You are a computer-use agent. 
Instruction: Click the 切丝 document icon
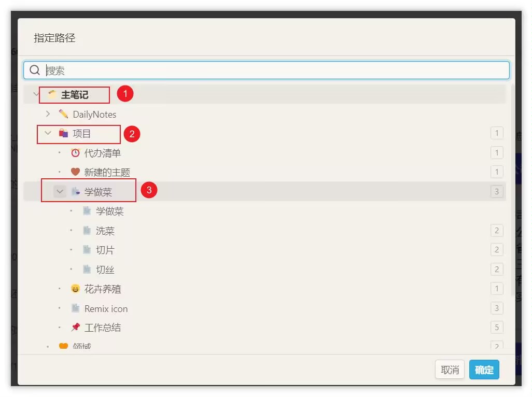[87, 270]
